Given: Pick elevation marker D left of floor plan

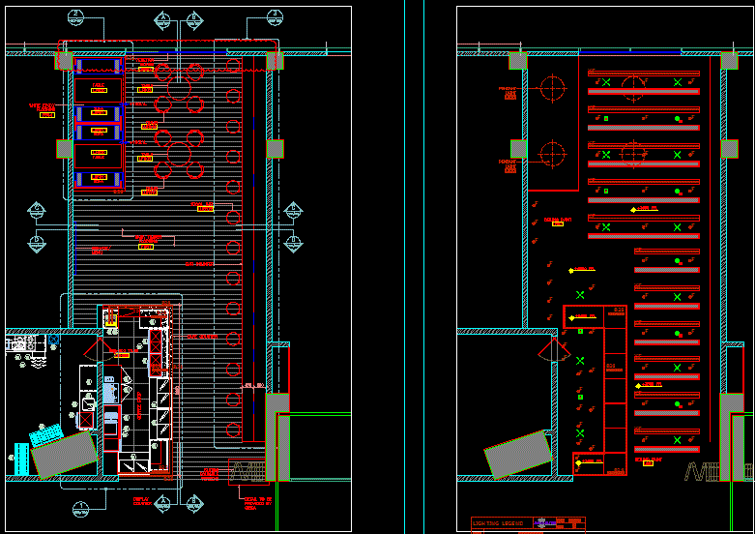Looking at the screenshot, I should click(36, 241).
